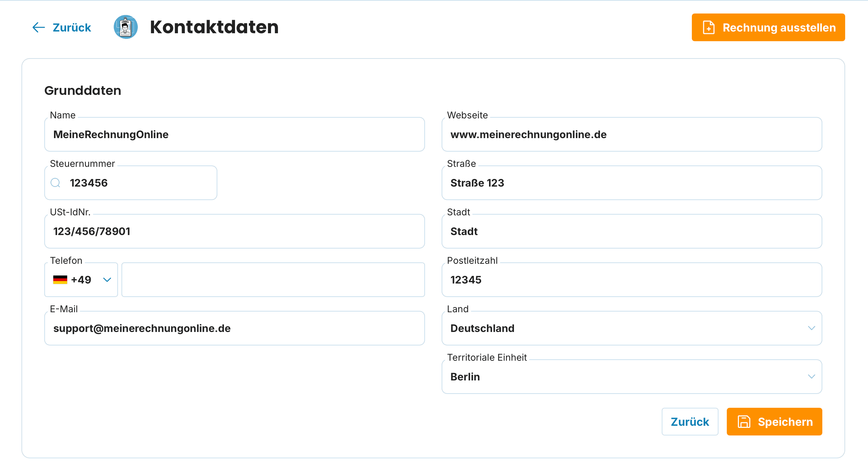Click the Kontaktdaten ID badge icon

126,27
